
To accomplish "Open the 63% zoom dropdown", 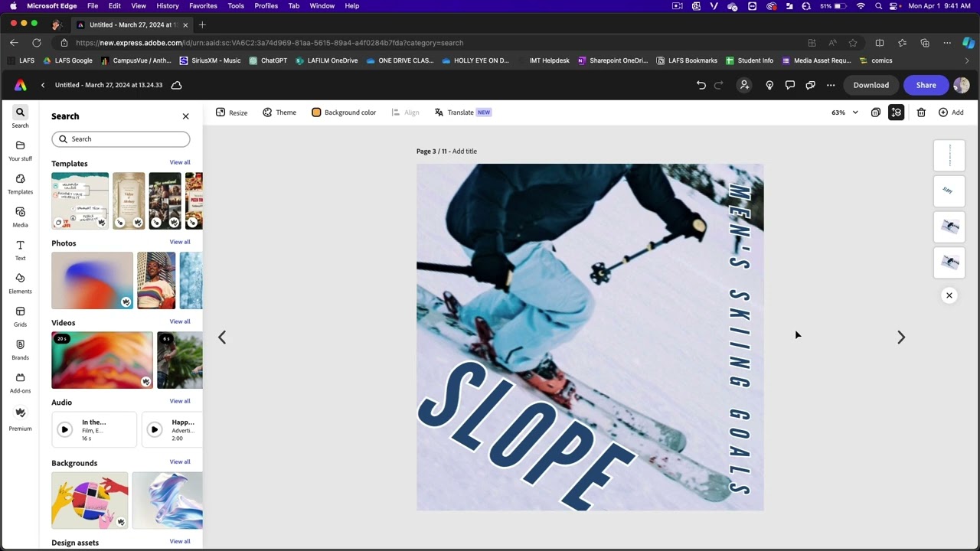I will [x=845, y=112].
